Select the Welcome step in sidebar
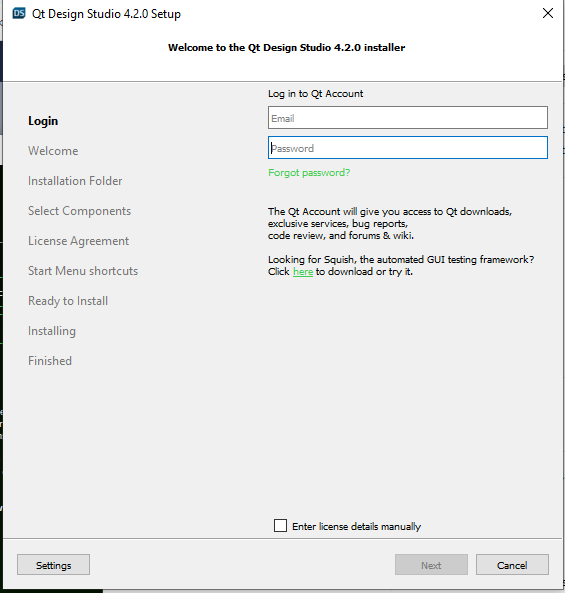The width and height of the screenshot is (565, 593). point(53,151)
